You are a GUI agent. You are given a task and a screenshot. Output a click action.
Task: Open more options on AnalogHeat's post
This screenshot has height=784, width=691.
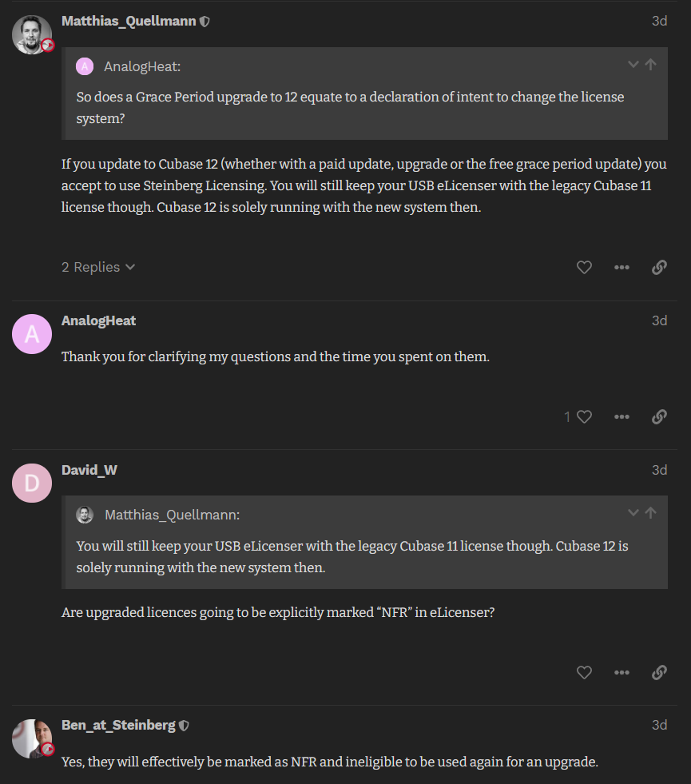pos(622,416)
